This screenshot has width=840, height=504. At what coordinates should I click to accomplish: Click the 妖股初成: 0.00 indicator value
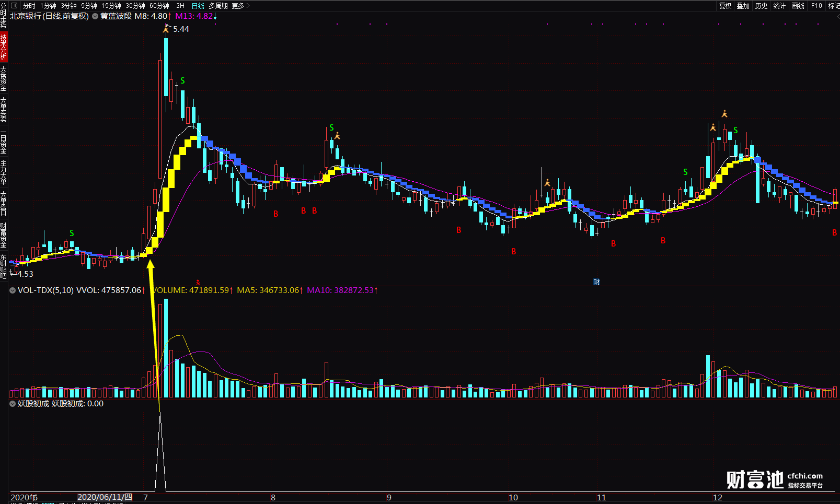(x=77, y=404)
